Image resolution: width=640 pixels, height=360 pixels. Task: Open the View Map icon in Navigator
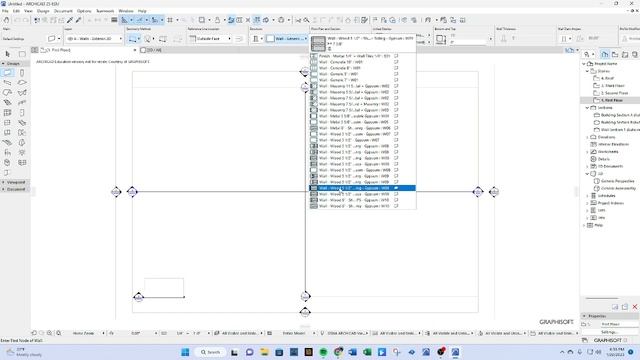615,54
